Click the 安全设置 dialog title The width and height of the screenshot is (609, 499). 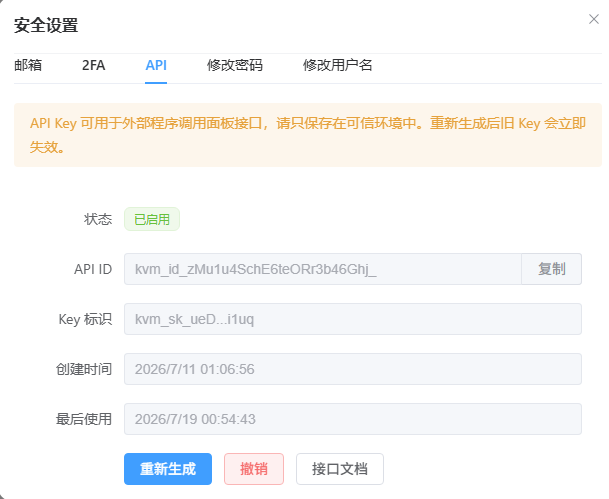(46, 26)
